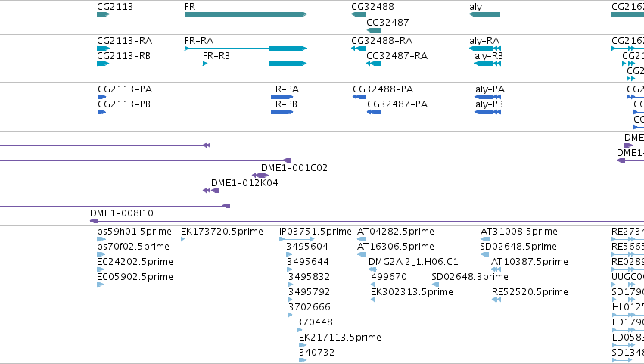Viewport: 644px width, 364px height.
Task: Select the EK302313.5prime EST
Action: tap(373, 300)
